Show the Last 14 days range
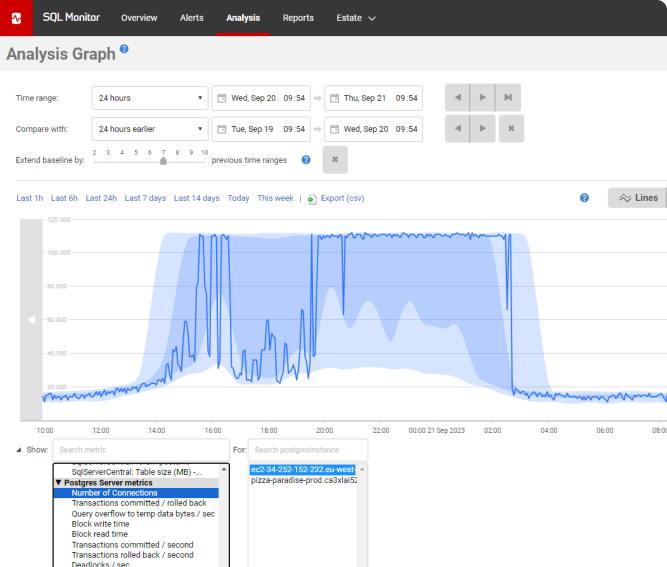Image resolution: width=667 pixels, height=567 pixels. click(197, 198)
